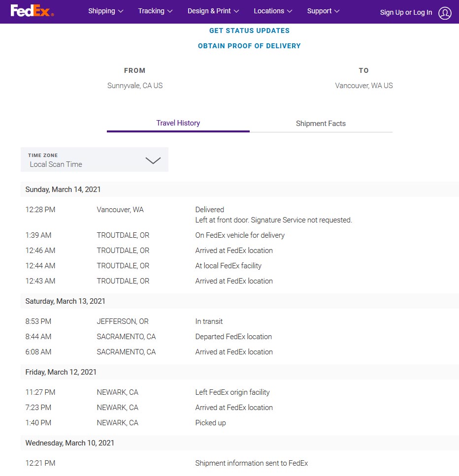
Task: Click the 'In transit' status
Action: pos(209,321)
